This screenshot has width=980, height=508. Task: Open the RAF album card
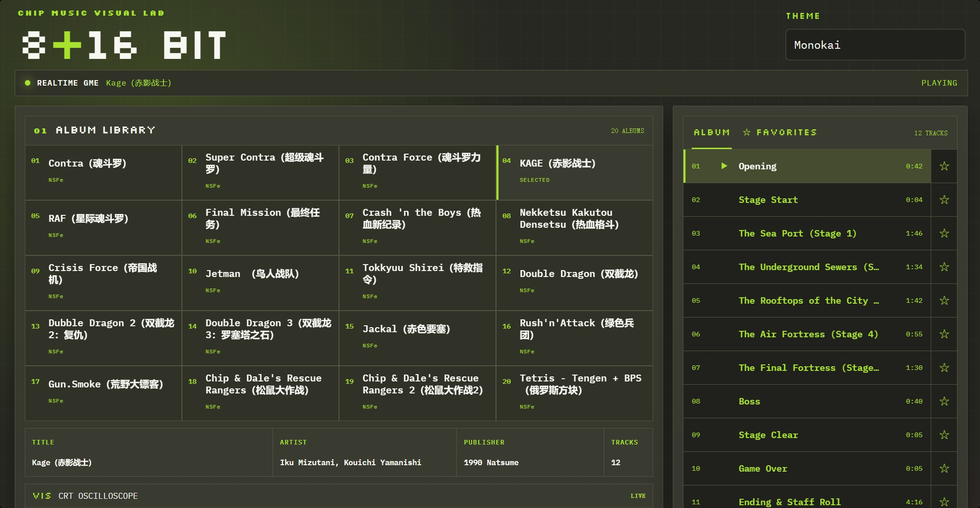pos(104,228)
